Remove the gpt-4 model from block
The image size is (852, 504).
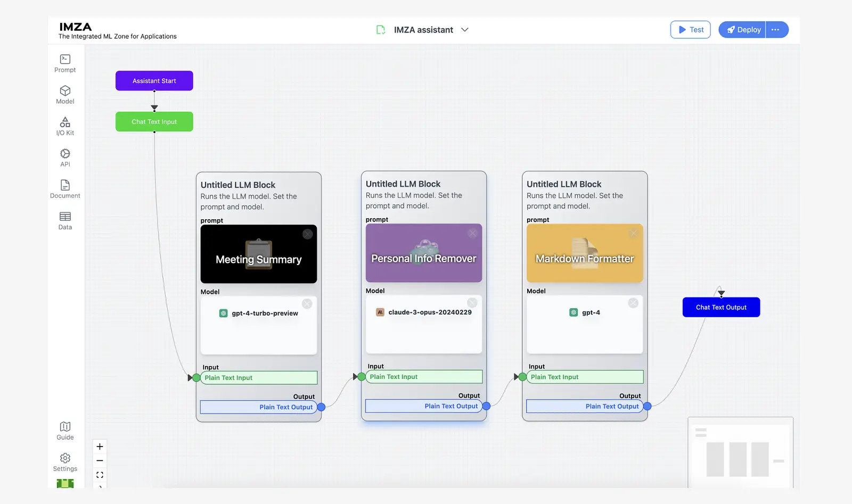633,303
